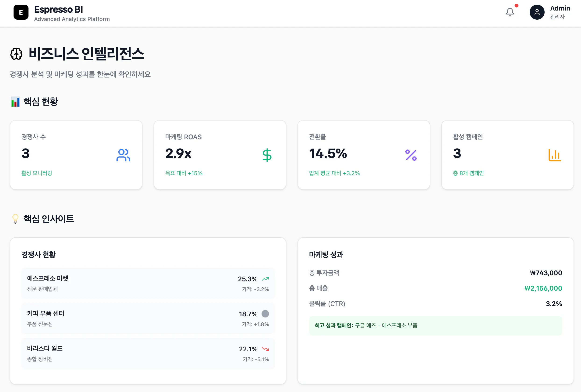This screenshot has width=581, height=392.
Task: Open the Admin profile avatar icon
Action: coord(537,12)
